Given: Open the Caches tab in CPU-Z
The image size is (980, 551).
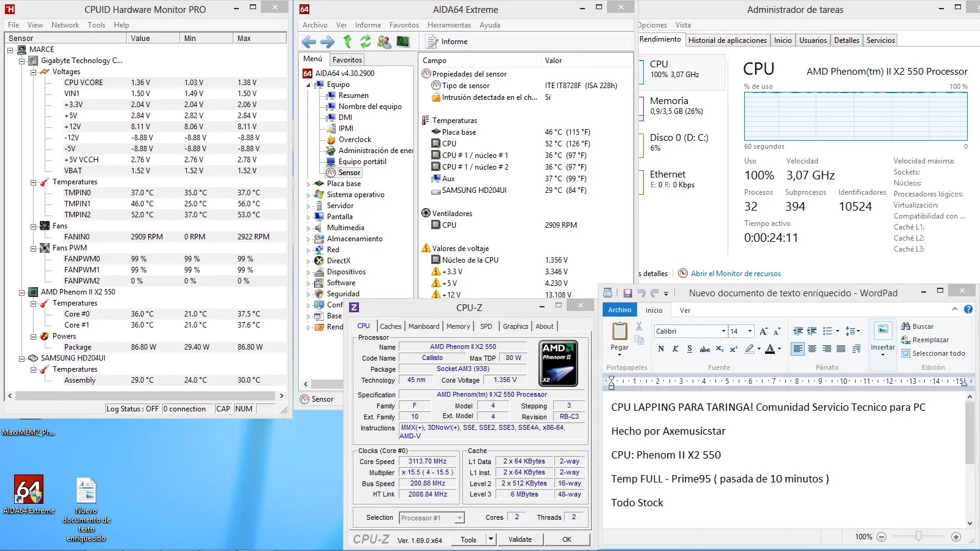Looking at the screenshot, I should click(x=390, y=326).
